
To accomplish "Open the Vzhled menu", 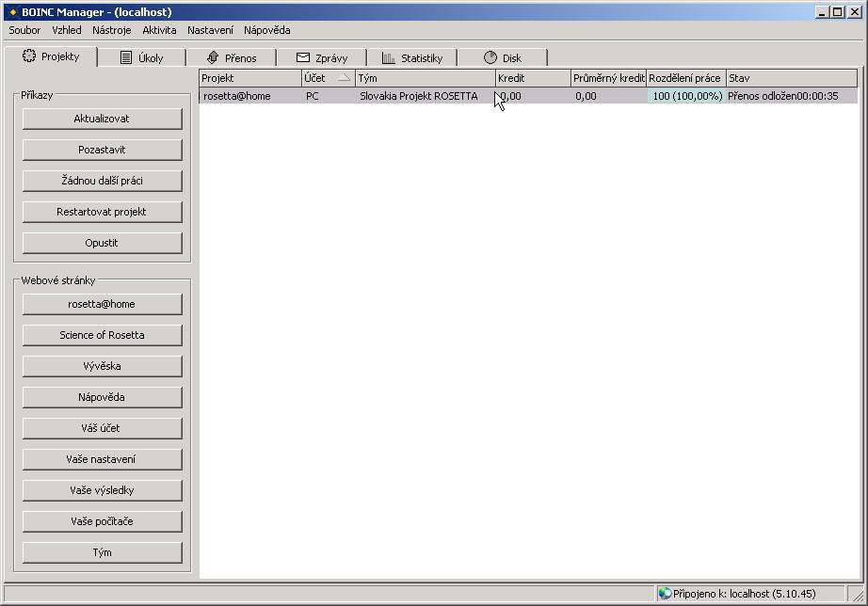I will pyautogui.click(x=67, y=30).
